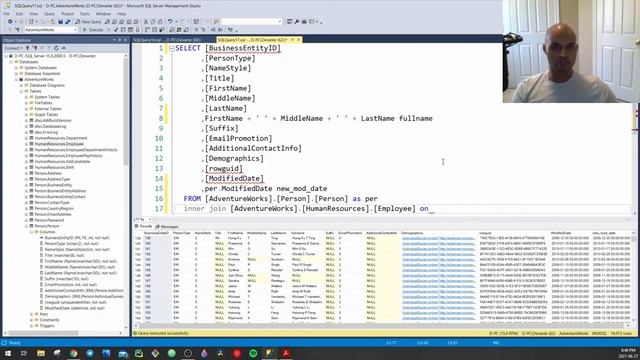Screen dimensions: 640x360
Task: Open the Connect dropdown in Object Explorer
Action: (x=13, y=48)
